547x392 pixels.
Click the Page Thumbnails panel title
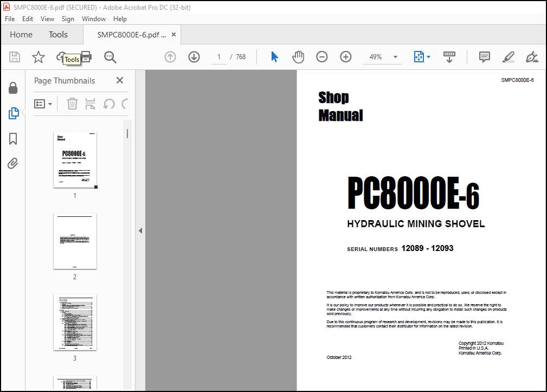tap(65, 81)
